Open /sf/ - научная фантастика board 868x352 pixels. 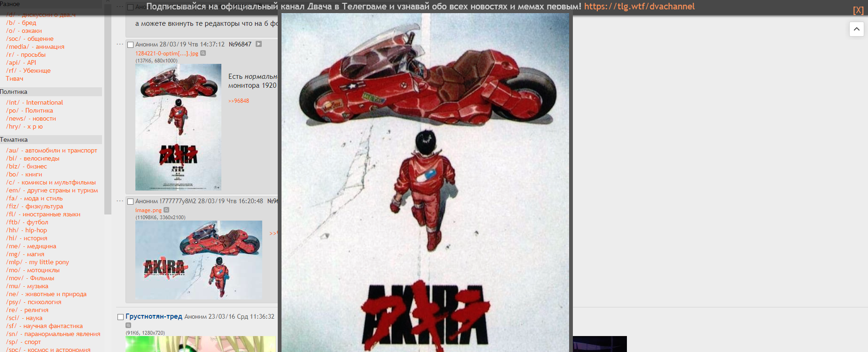pos(45,326)
